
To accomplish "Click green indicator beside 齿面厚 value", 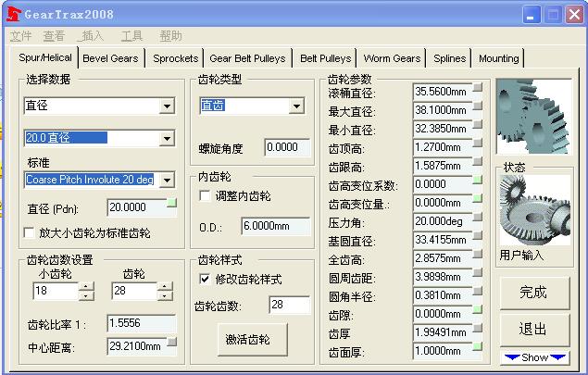I will point(478,346).
